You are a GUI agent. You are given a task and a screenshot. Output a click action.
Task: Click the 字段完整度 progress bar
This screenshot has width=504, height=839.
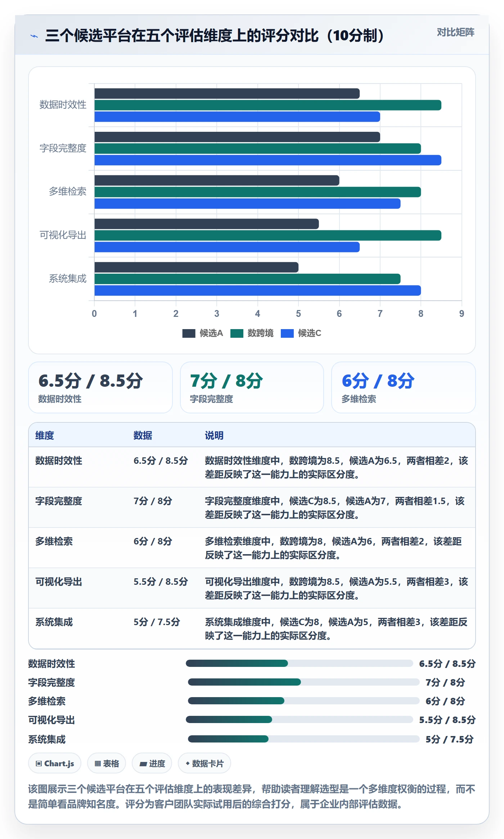[304, 682]
